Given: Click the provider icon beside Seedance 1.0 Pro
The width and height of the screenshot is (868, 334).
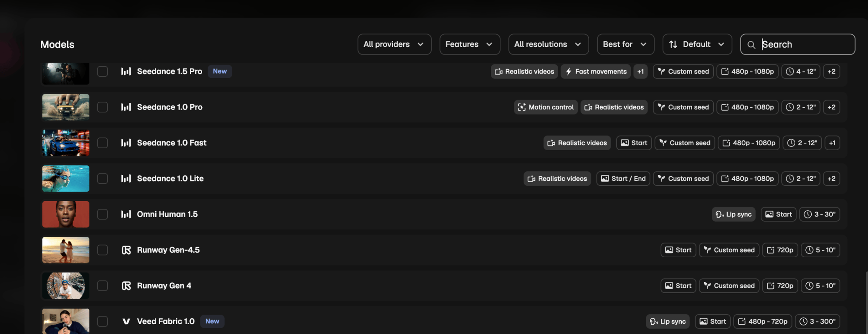Looking at the screenshot, I should 126,107.
